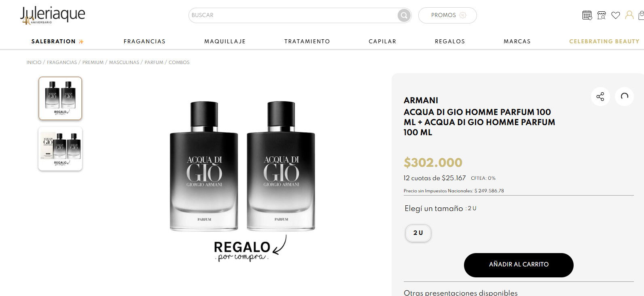Viewport: 644px width, 296px height.
Task: Click the share product icon
Action: coord(600,96)
